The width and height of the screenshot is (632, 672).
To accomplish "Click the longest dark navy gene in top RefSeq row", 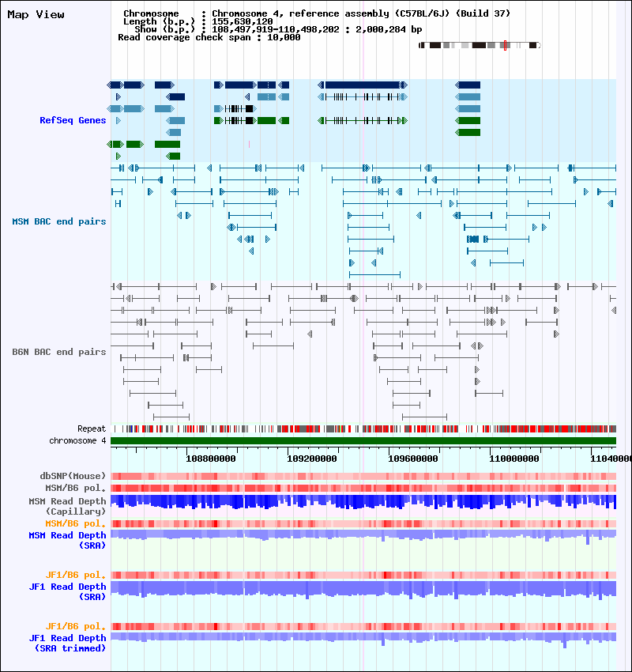I will point(363,85).
